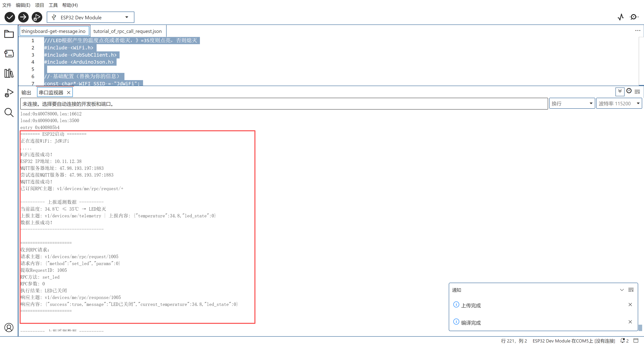
Task: Toggle autoscroll in serial monitor
Action: pos(620,91)
